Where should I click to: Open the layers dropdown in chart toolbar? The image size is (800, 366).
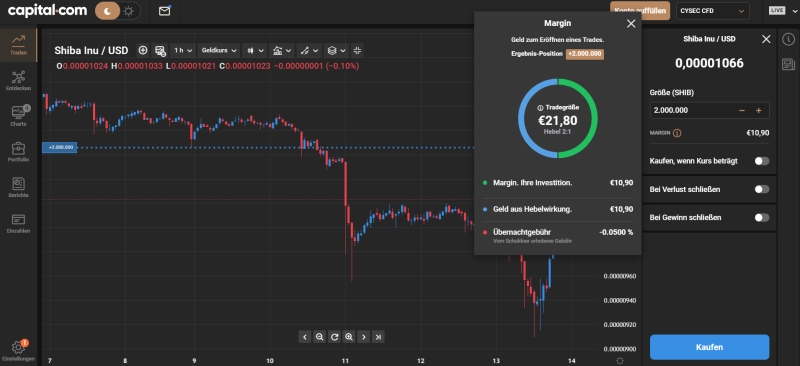(336, 50)
